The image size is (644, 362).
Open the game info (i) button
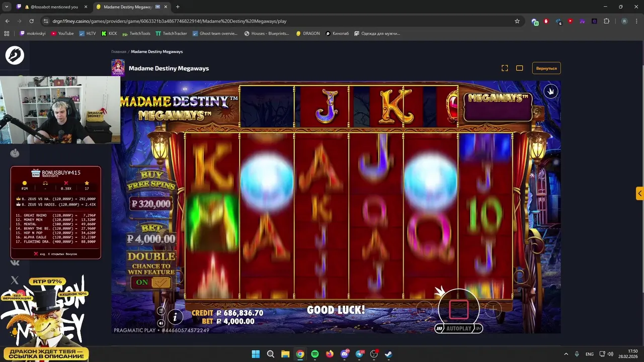(175, 316)
